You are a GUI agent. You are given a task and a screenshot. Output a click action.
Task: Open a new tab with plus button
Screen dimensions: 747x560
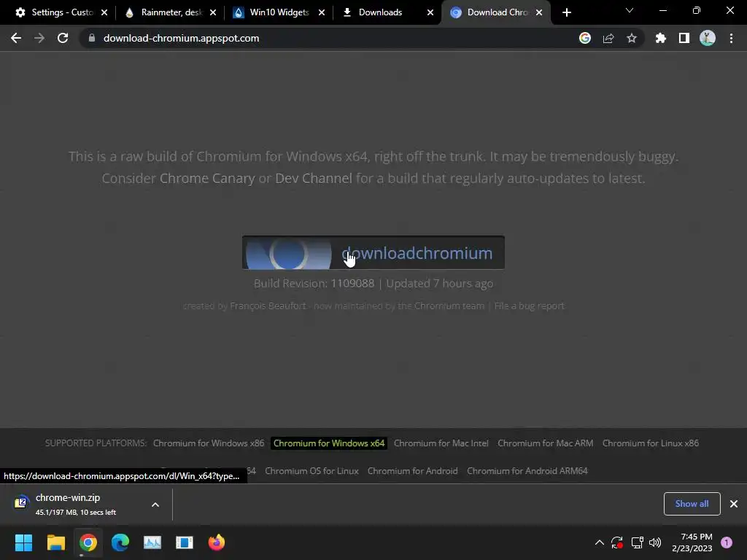(566, 12)
